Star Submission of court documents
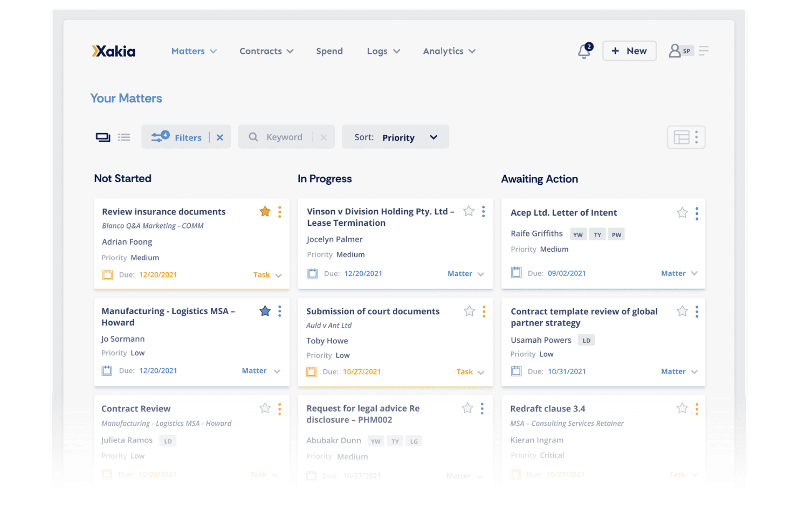Image resolution: width=798 pixels, height=532 pixels. point(469,311)
